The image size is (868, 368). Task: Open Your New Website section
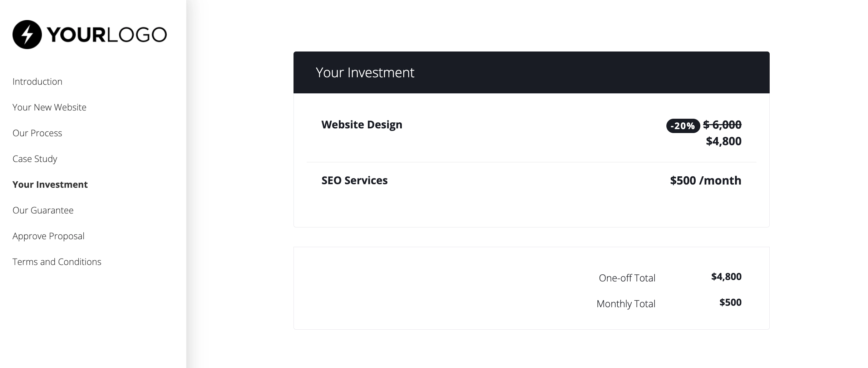(x=49, y=107)
